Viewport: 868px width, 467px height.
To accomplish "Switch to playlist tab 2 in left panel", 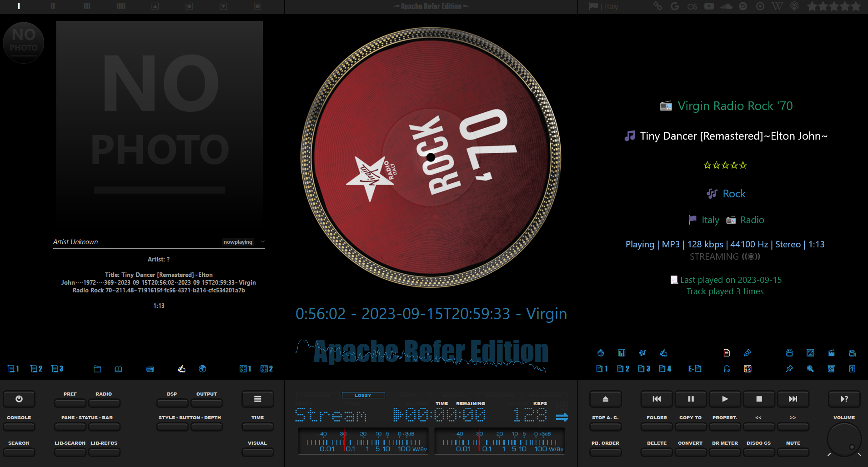I will click(x=36, y=369).
